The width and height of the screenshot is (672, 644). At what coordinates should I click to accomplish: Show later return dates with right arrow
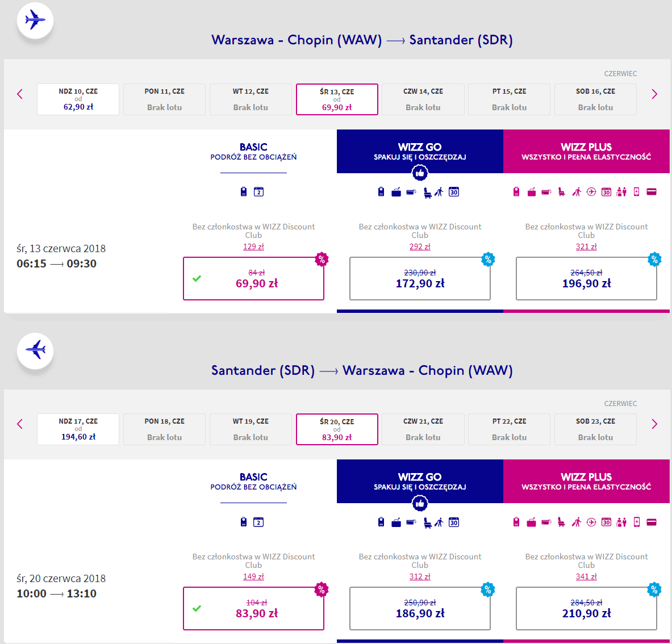654,424
